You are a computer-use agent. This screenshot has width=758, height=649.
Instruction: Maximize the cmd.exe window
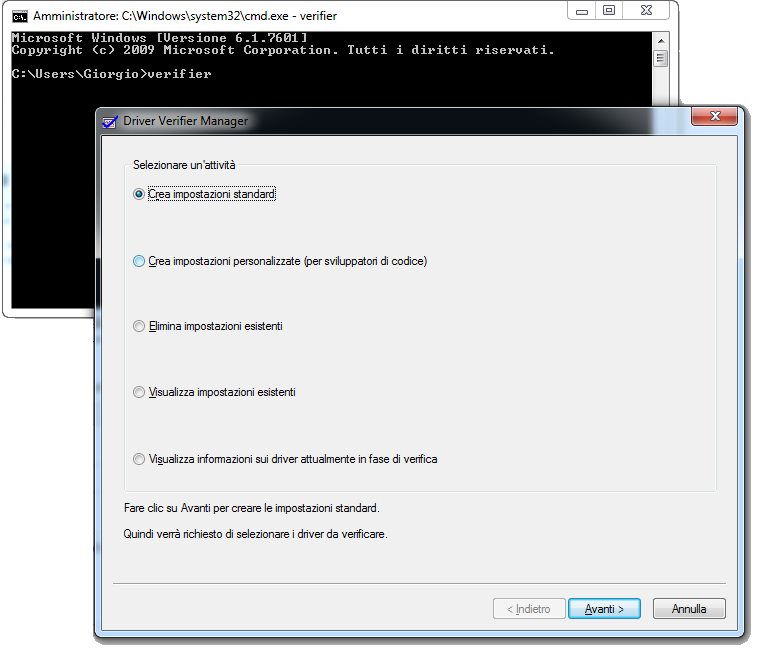(x=609, y=11)
